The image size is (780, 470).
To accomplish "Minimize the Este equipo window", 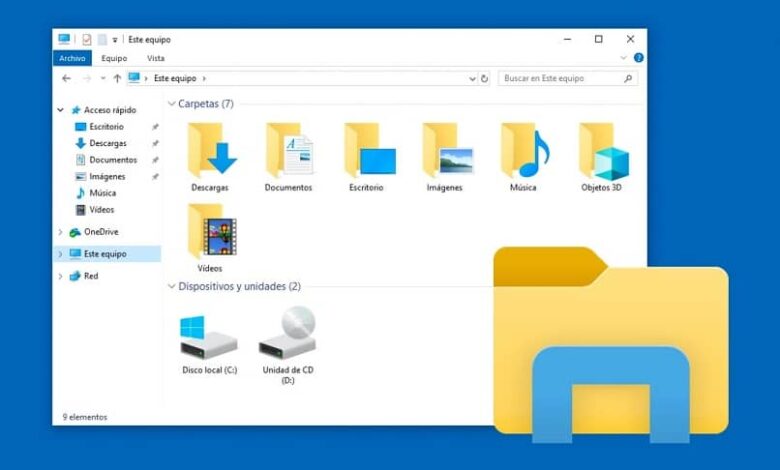I will (x=568, y=39).
